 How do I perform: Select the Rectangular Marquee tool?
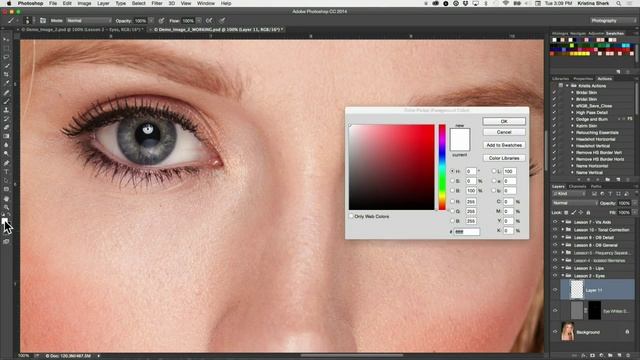point(6,48)
